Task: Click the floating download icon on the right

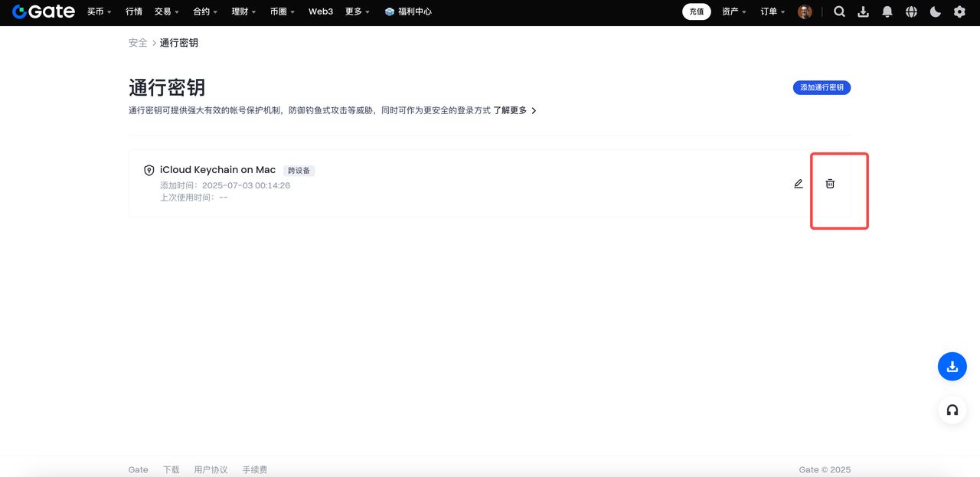Action: coord(952,366)
